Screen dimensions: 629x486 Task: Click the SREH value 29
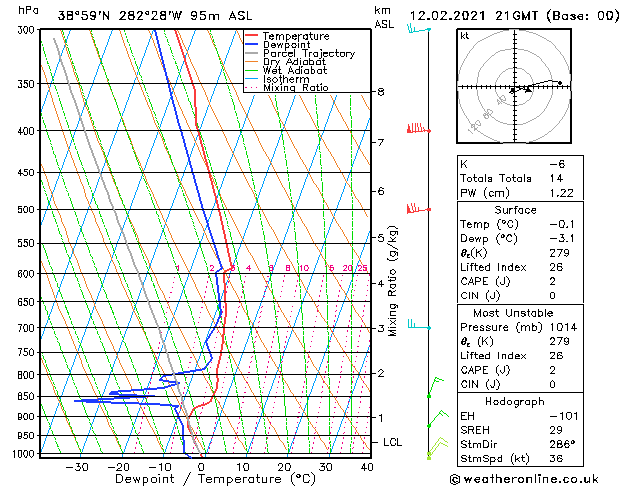(x=556, y=430)
